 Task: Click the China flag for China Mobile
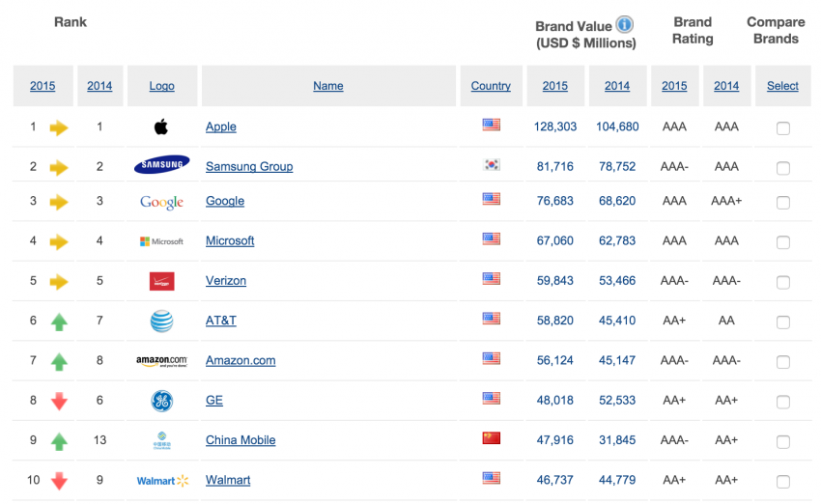coord(491,439)
